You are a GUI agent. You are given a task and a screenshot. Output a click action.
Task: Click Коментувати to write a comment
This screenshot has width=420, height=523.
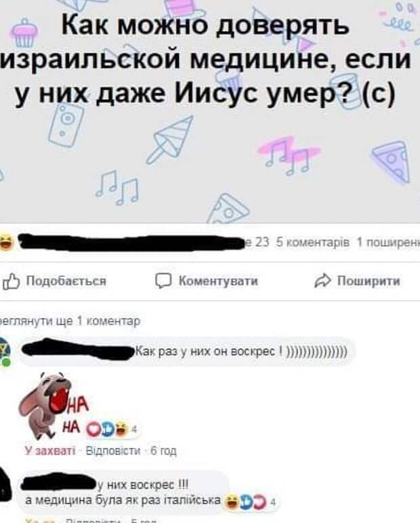(207, 281)
